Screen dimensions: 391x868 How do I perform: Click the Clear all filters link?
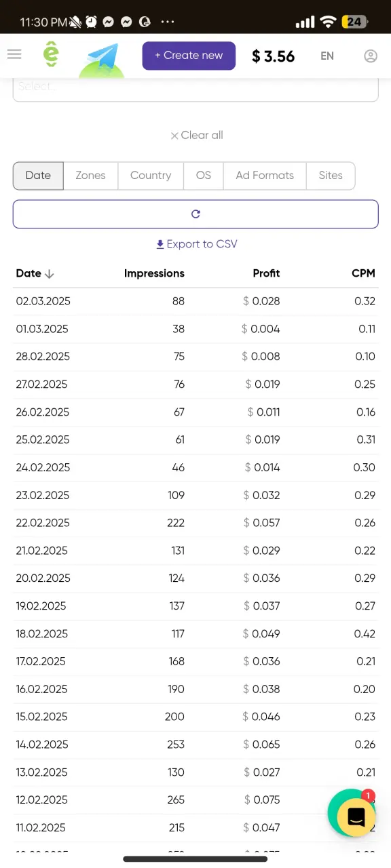click(197, 135)
